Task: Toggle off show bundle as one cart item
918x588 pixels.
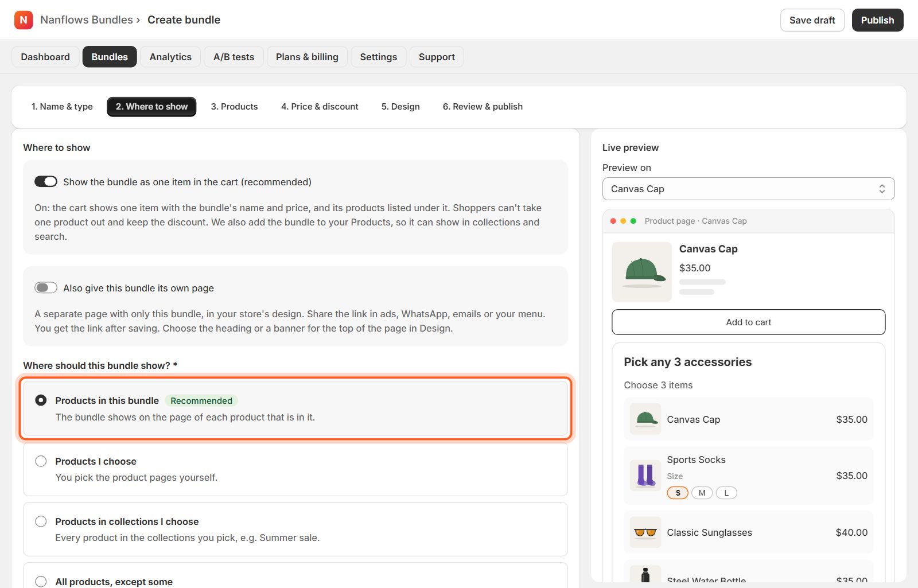Action: point(46,182)
